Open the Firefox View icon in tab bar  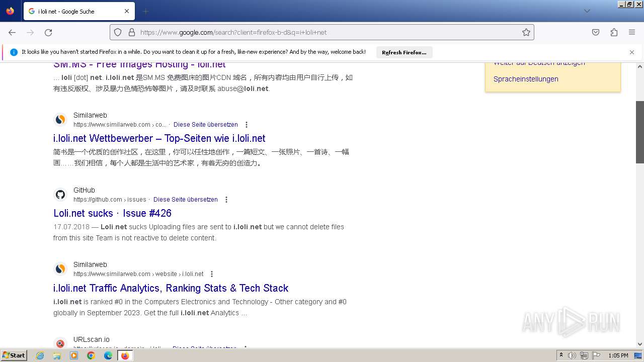tap(10, 11)
